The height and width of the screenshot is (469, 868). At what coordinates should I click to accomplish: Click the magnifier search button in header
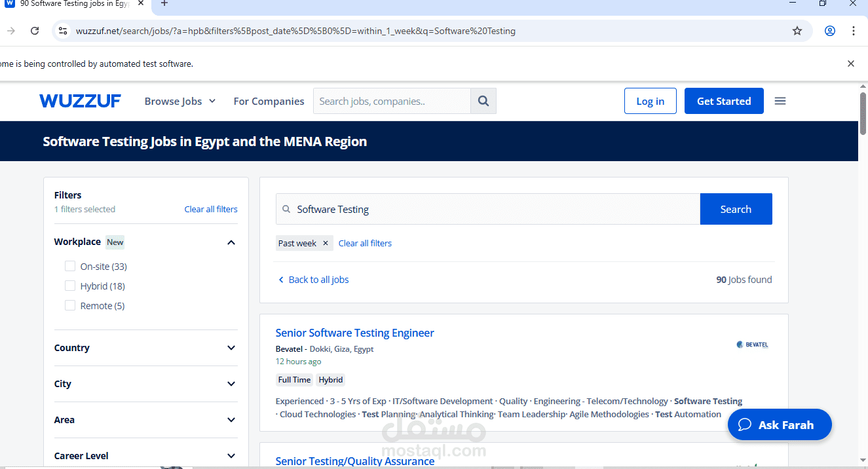[x=483, y=101]
